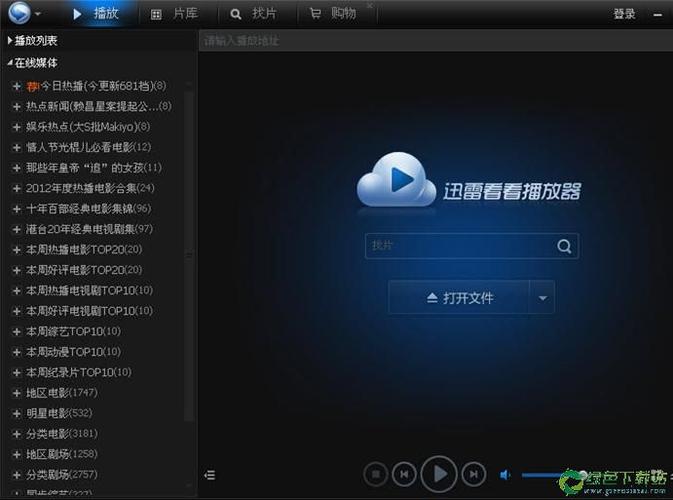Select the 本周动漫TOP10(10) entry text
673x500 pixels.
click(x=73, y=352)
